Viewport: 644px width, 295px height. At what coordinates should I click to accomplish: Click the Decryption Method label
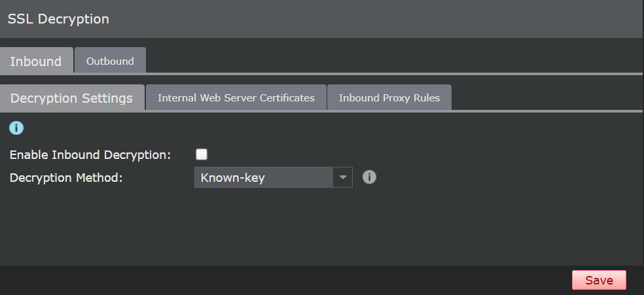tap(66, 178)
